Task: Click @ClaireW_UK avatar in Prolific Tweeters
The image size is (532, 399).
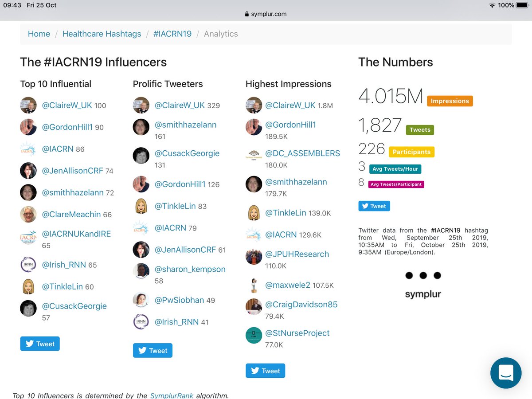Action: 141,105
